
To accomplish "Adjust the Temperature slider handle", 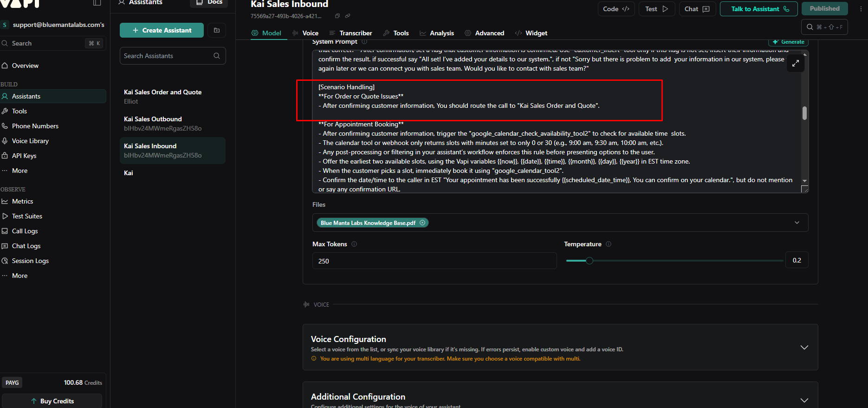I will (x=589, y=261).
